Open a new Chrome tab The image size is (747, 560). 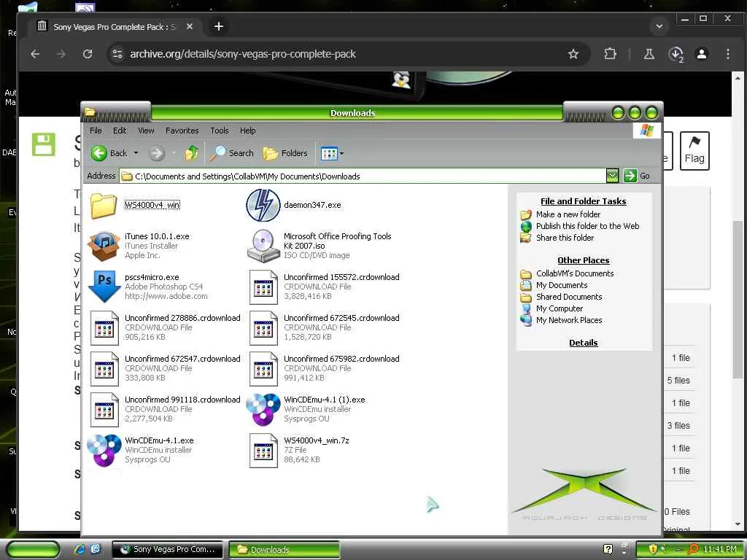point(219,26)
